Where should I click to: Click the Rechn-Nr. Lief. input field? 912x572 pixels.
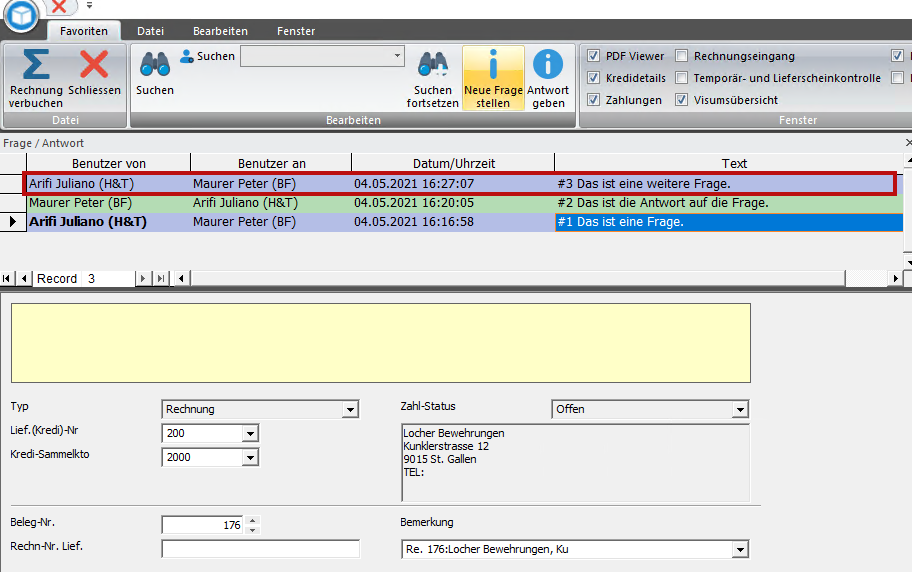(x=261, y=549)
